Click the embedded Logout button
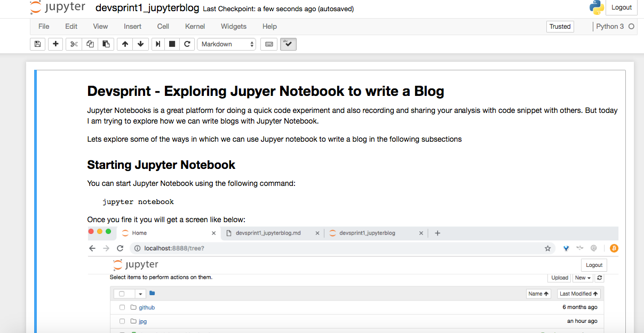The width and height of the screenshot is (644, 333). click(594, 265)
